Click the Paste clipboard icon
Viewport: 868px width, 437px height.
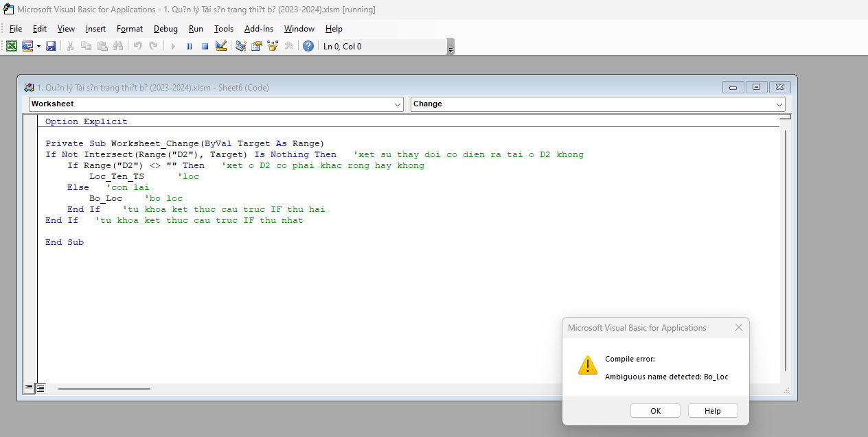coord(102,46)
